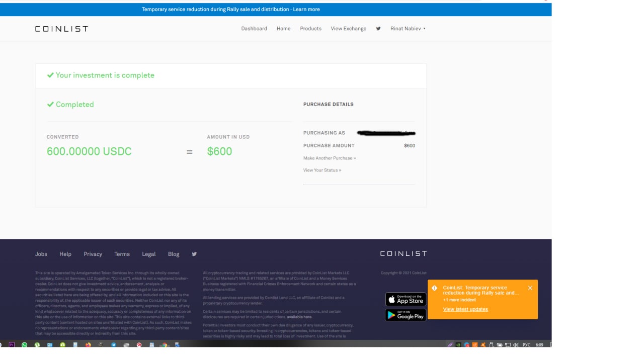Open the Dashboard menu item
Image resolution: width=644 pixels, height=355 pixels.
click(254, 29)
